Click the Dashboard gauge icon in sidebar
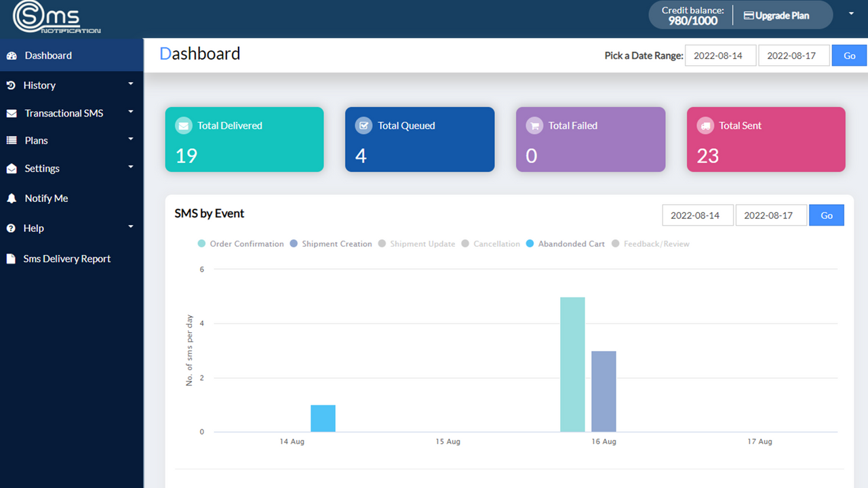868x488 pixels. coord(11,56)
